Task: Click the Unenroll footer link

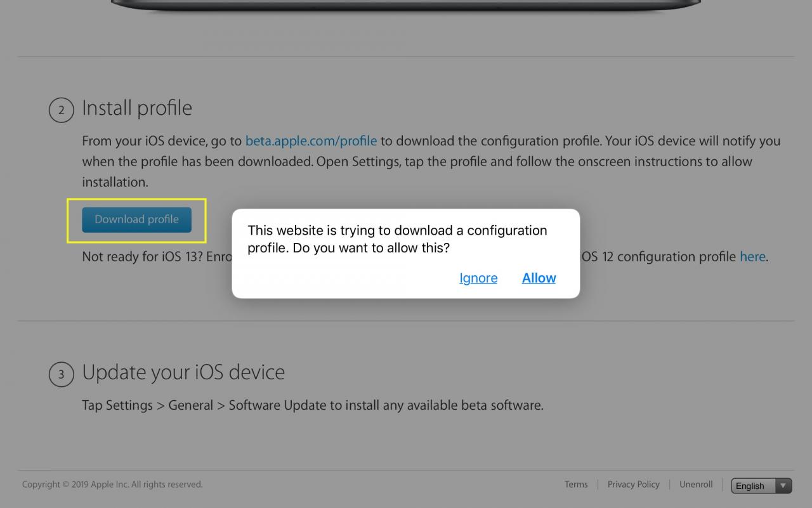Action: tap(696, 485)
